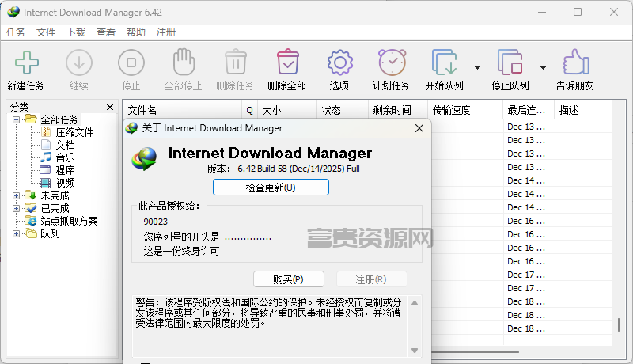Click the Q column header
This screenshot has height=364, width=633.
click(250, 110)
